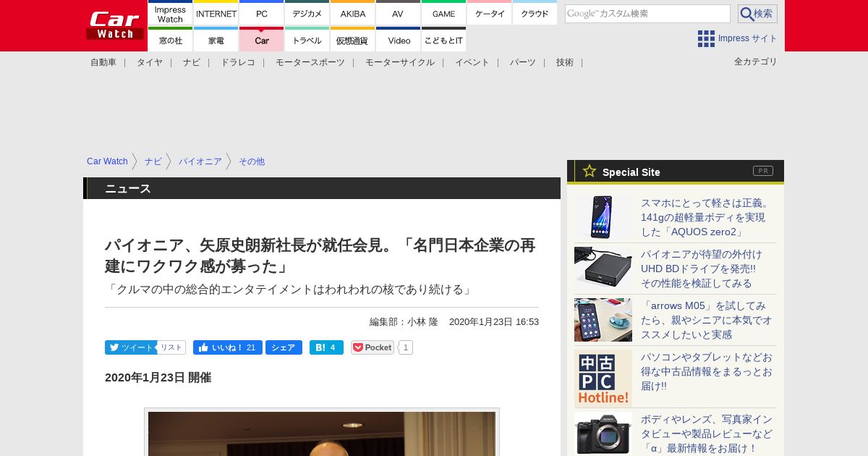Open Video site tab
The height and width of the screenshot is (456, 868).
(x=399, y=40)
